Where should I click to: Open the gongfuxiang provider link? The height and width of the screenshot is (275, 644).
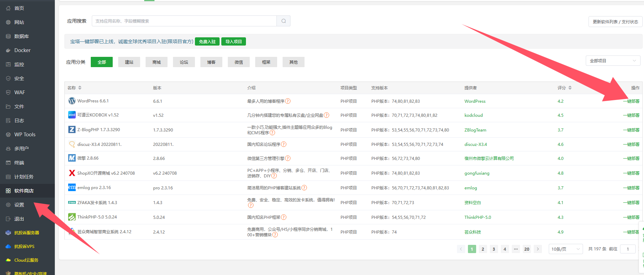pyautogui.click(x=477, y=173)
